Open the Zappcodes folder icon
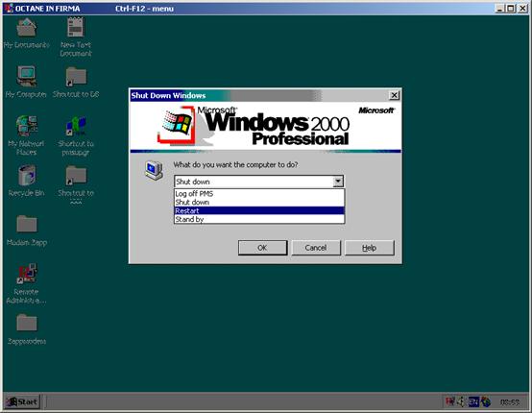 [x=27, y=323]
